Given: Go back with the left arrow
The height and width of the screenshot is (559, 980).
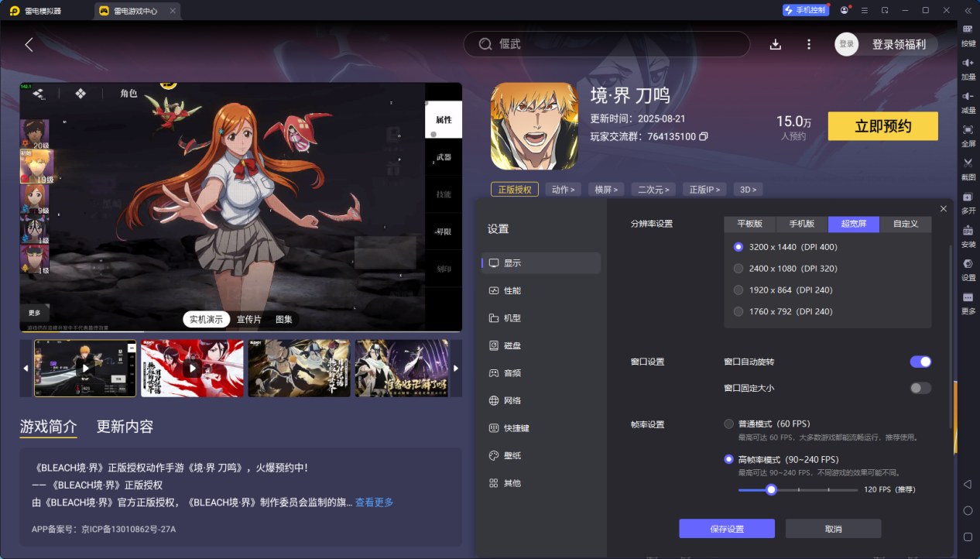Looking at the screenshot, I should tap(29, 44).
